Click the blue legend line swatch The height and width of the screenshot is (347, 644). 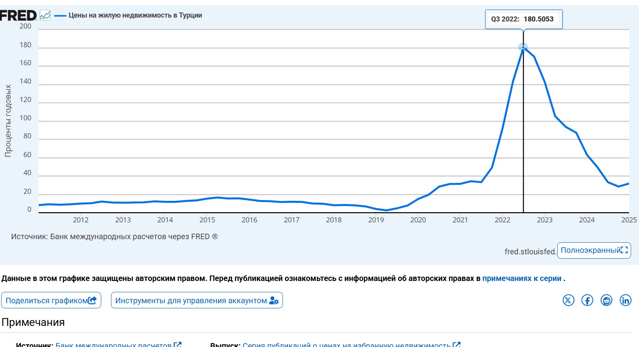(x=60, y=16)
